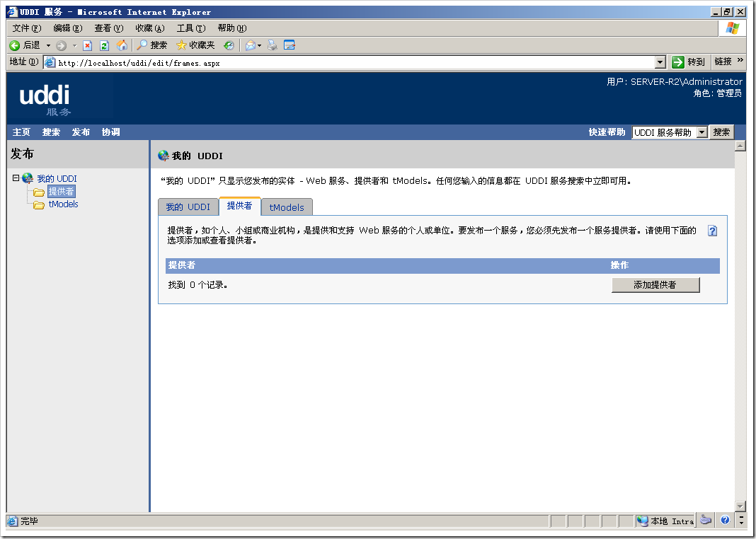This screenshot has height=539, width=756.
Task: Open the Back button history dropdown arrow
Action: (48, 46)
